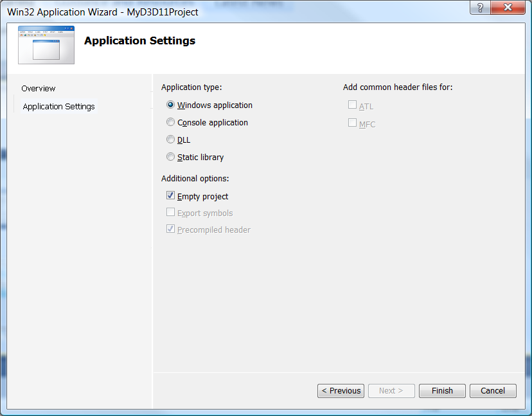Enable the ATL header files checkbox

coord(352,105)
